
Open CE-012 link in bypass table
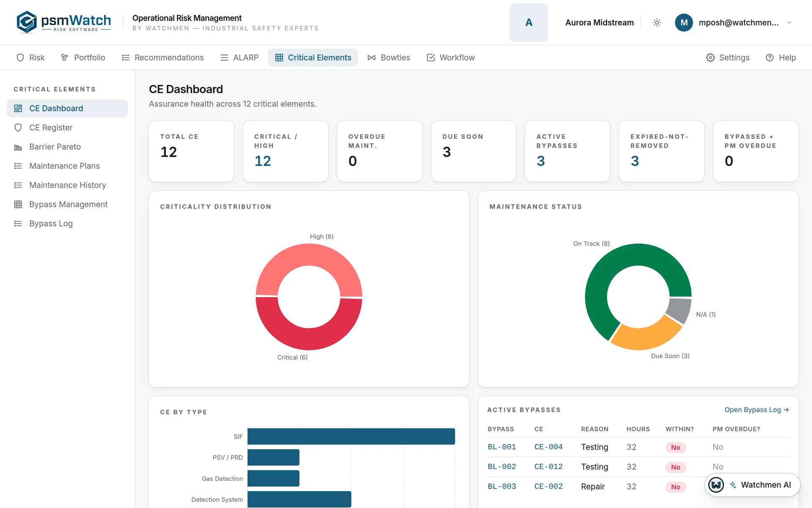pos(549,467)
